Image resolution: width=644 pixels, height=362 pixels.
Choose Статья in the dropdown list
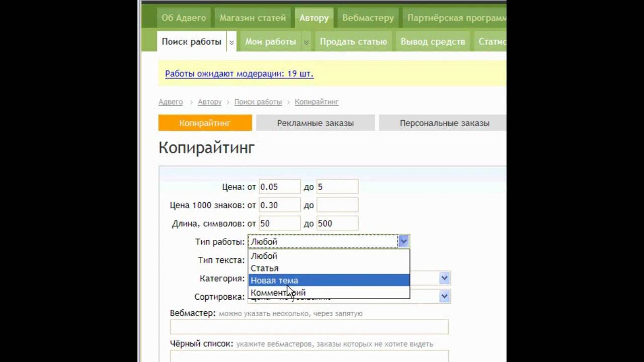point(329,268)
